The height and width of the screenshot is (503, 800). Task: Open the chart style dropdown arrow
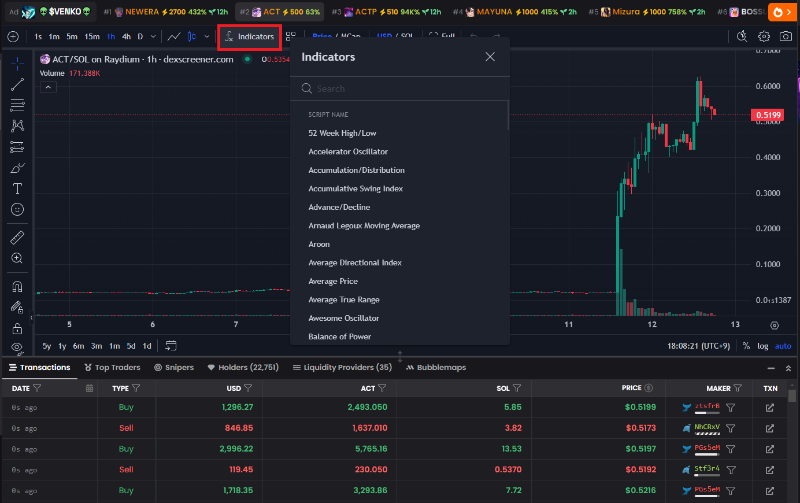[207, 37]
